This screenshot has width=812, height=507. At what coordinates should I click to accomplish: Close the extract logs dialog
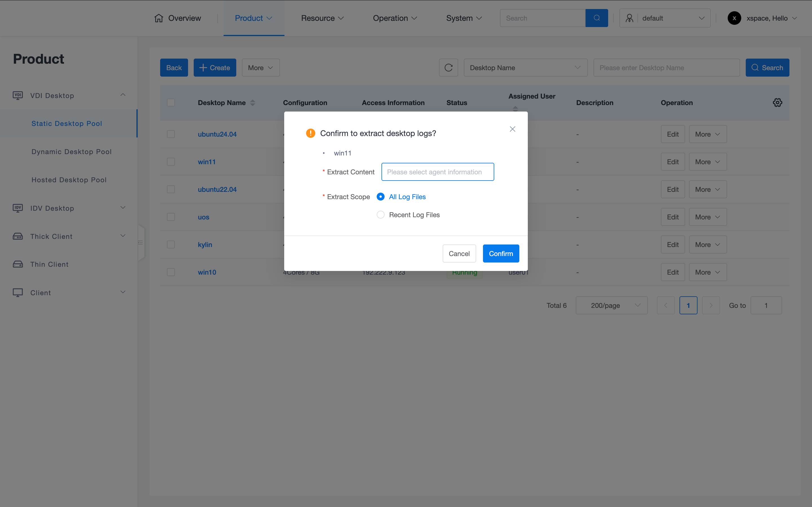[x=512, y=129]
